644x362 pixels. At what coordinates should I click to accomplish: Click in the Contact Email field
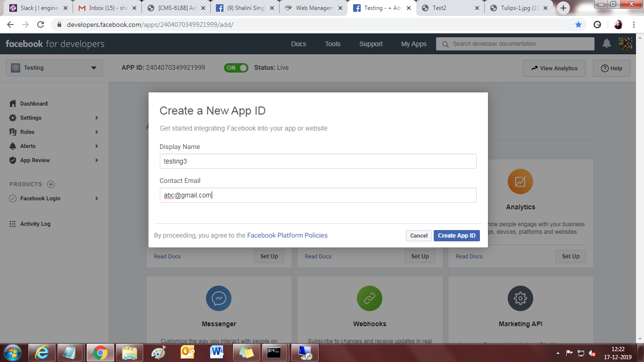coord(318,195)
